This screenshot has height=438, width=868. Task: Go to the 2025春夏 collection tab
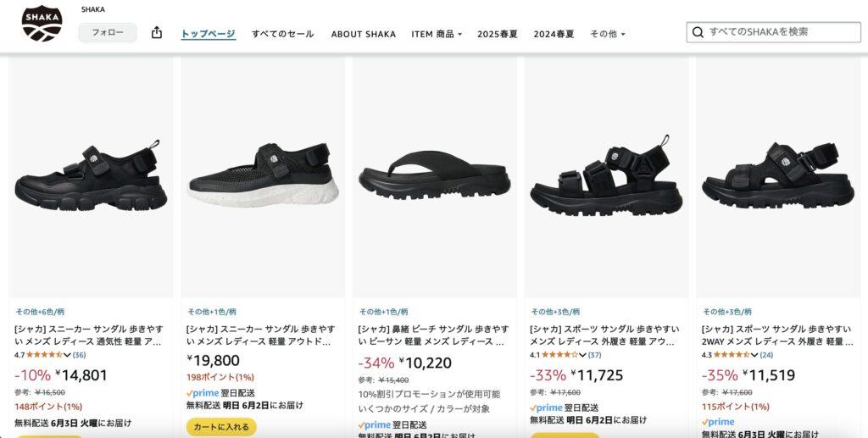[x=498, y=34]
